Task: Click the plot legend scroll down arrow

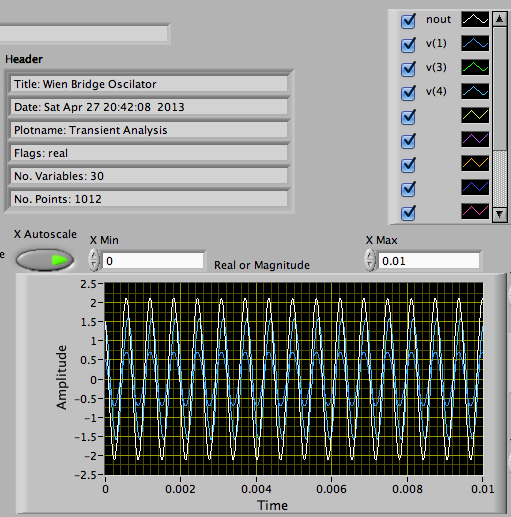Action: [x=499, y=214]
